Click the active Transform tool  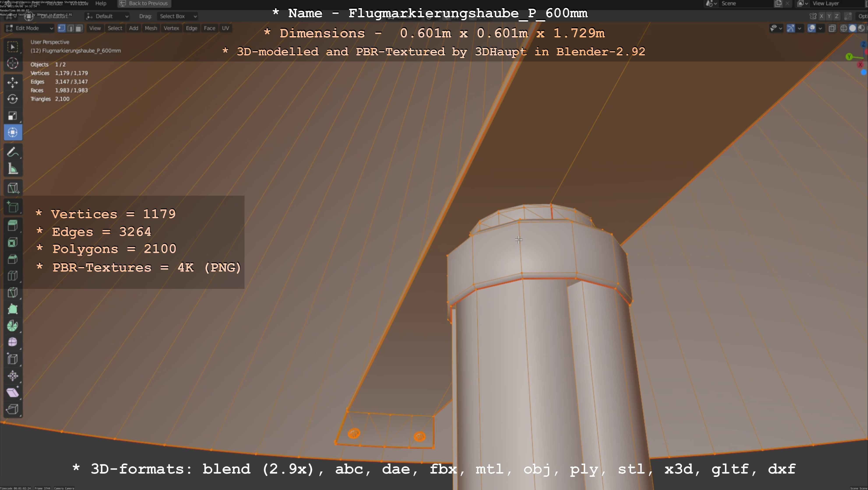pos(13,132)
